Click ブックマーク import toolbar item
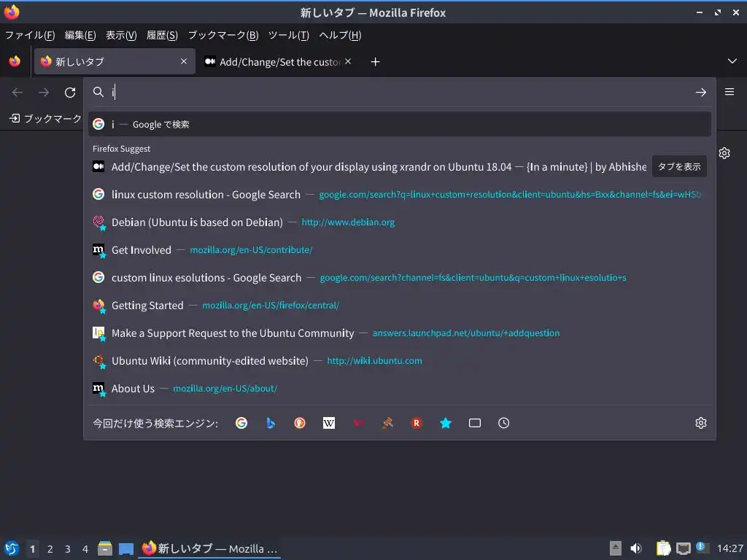The width and height of the screenshot is (747, 560). pos(45,118)
